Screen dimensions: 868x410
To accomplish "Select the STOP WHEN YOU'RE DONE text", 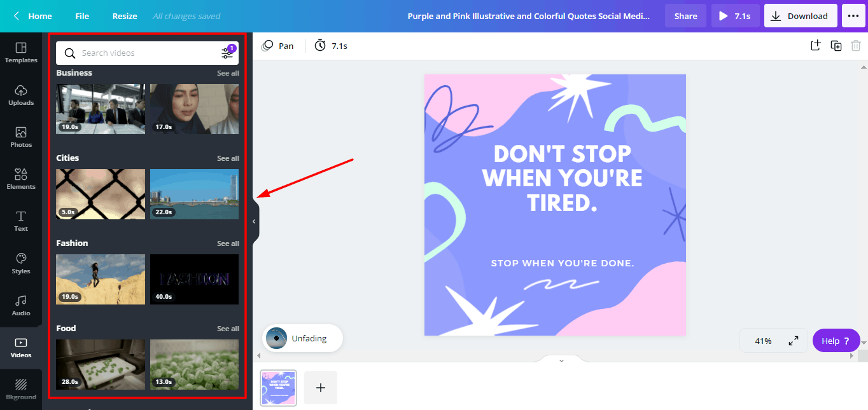I will point(563,263).
